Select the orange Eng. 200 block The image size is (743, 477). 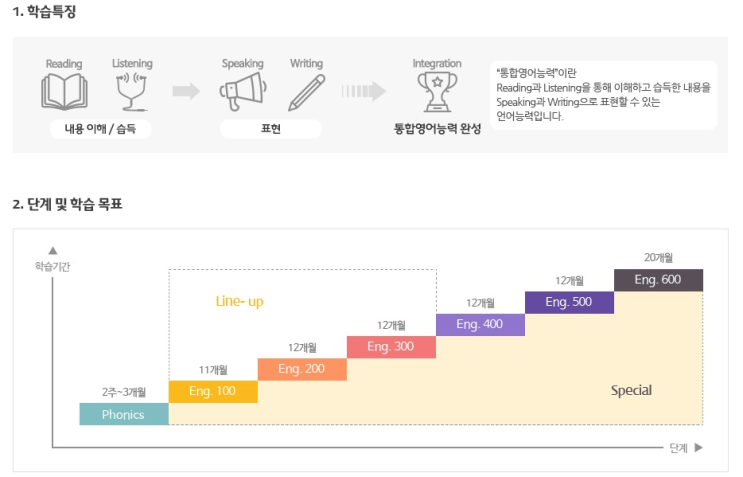coord(302,369)
